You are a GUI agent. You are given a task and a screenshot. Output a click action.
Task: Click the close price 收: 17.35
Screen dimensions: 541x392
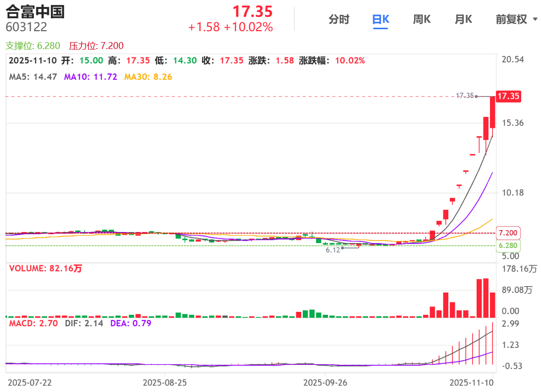222,61
